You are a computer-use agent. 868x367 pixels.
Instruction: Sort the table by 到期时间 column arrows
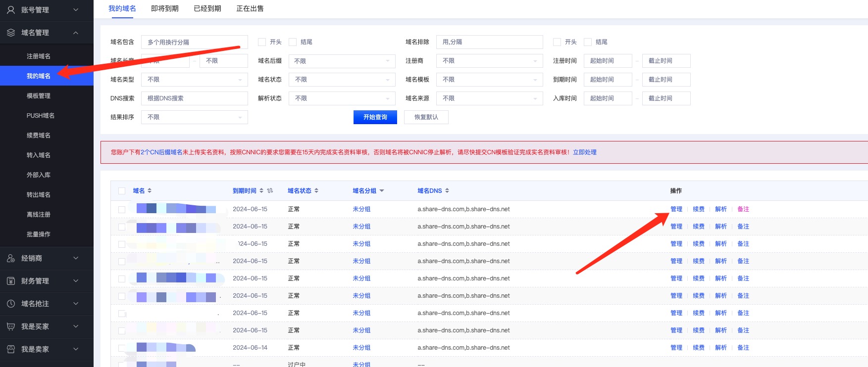[x=261, y=191]
